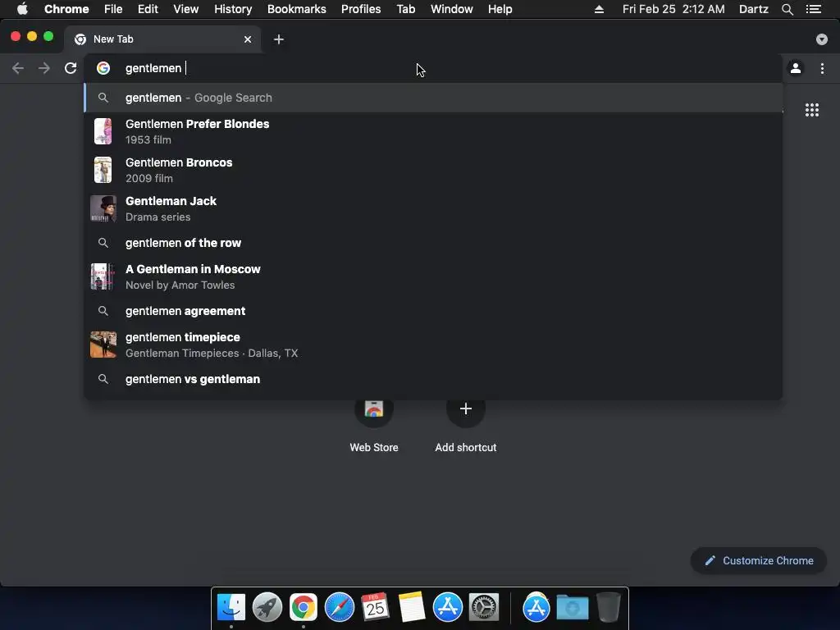Choose 'gentlemen vs gentleman' suggestion
This screenshot has height=630, width=840.
433,379
